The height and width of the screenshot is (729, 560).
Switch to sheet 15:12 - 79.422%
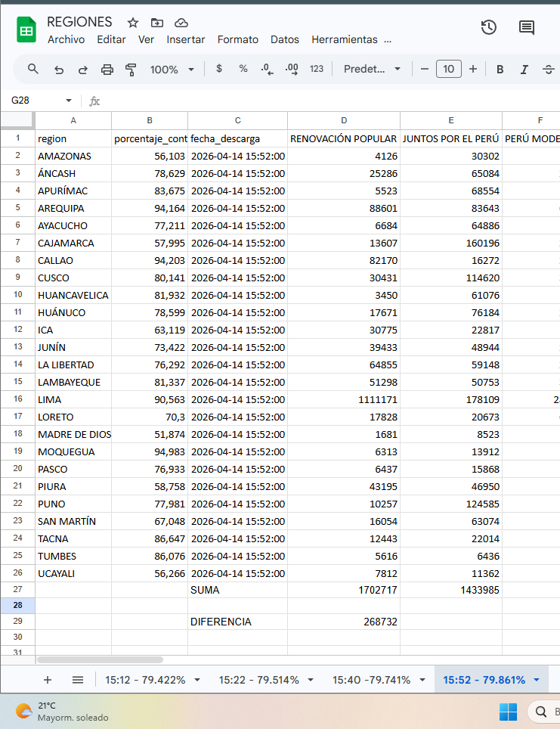point(145,680)
